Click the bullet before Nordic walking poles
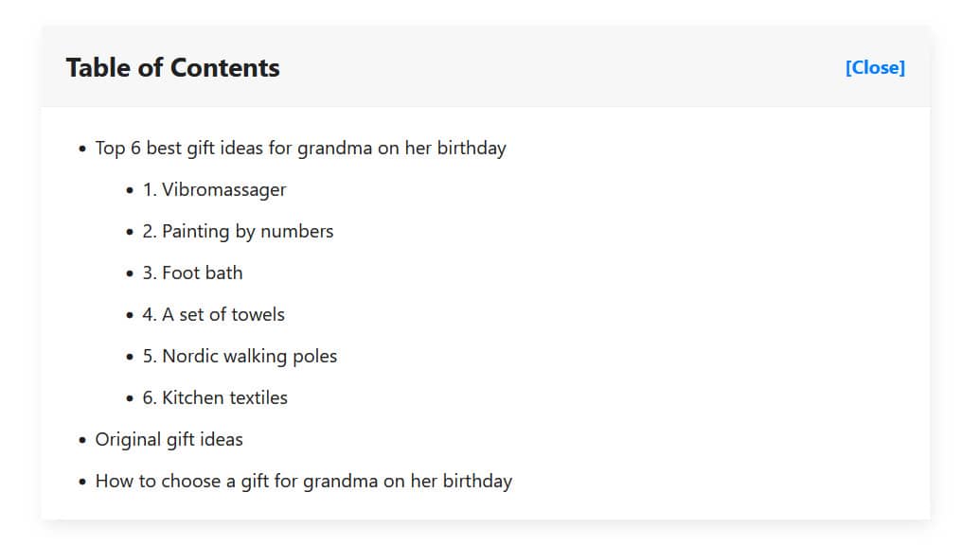 pos(131,357)
